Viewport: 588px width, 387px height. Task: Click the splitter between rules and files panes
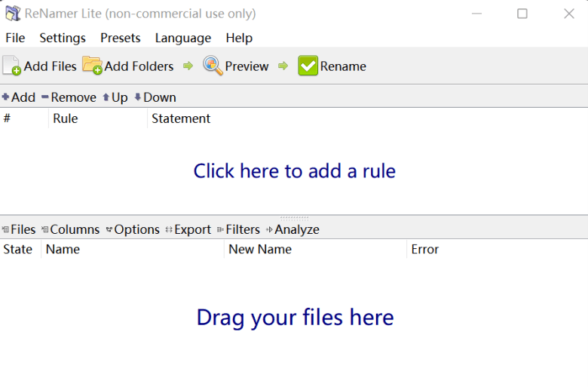294,217
